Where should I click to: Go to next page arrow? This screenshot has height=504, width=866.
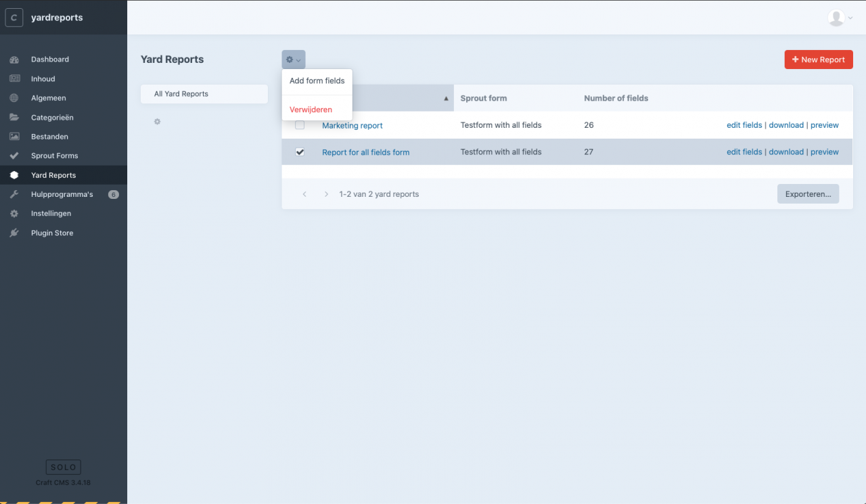(326, 194)
